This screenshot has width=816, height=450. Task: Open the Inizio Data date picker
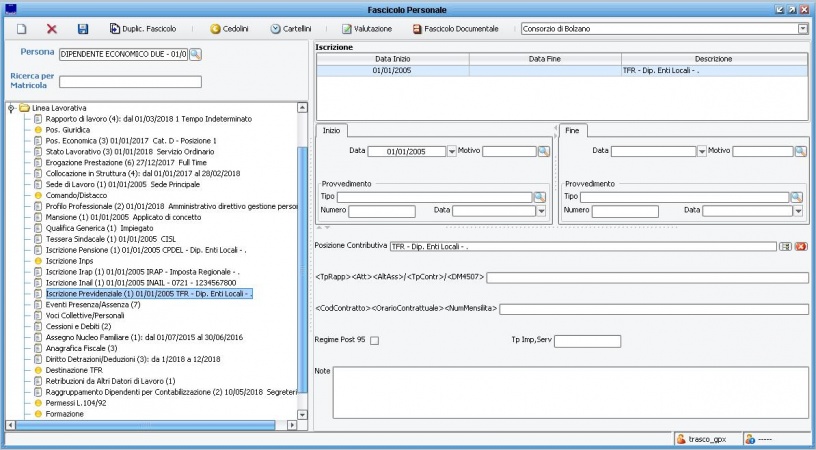[x=451, y=152]
